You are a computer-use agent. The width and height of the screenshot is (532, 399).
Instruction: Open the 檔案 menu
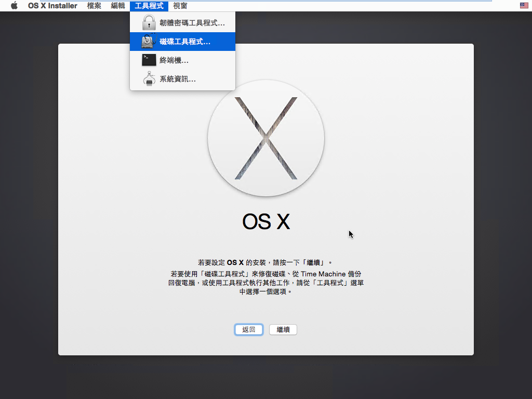(x=94, y=5)
